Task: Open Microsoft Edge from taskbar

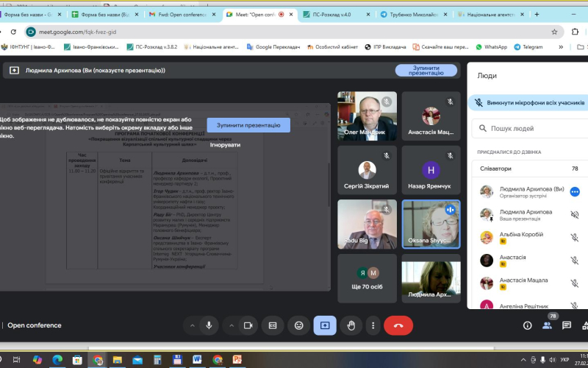Action: 57,360
